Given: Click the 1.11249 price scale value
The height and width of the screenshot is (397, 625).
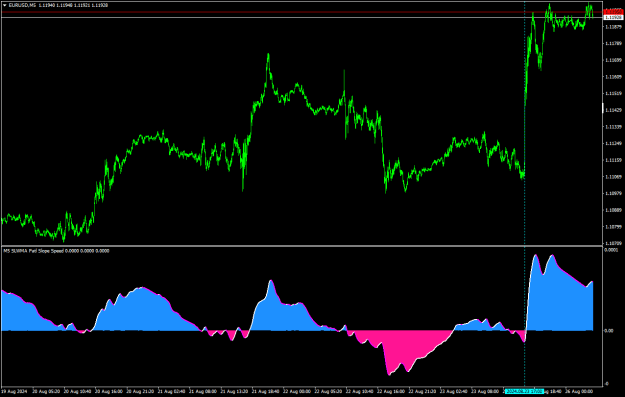Looking at the screenshot, I should [x=613, y=143].
